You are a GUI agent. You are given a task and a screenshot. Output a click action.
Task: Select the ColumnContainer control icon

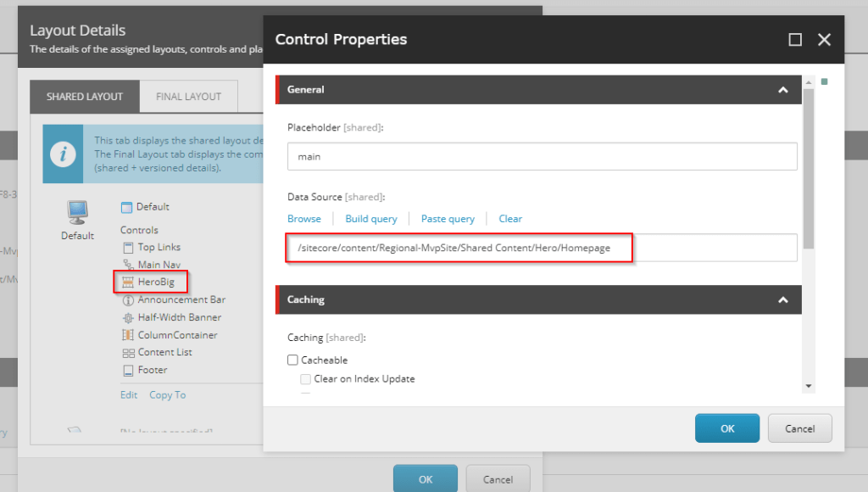click(128, 335)
